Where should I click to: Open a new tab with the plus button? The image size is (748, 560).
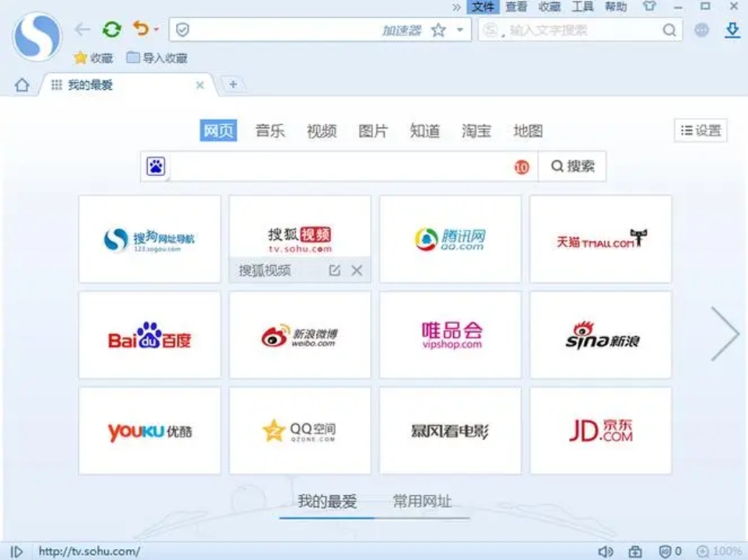tap(233, 84)
